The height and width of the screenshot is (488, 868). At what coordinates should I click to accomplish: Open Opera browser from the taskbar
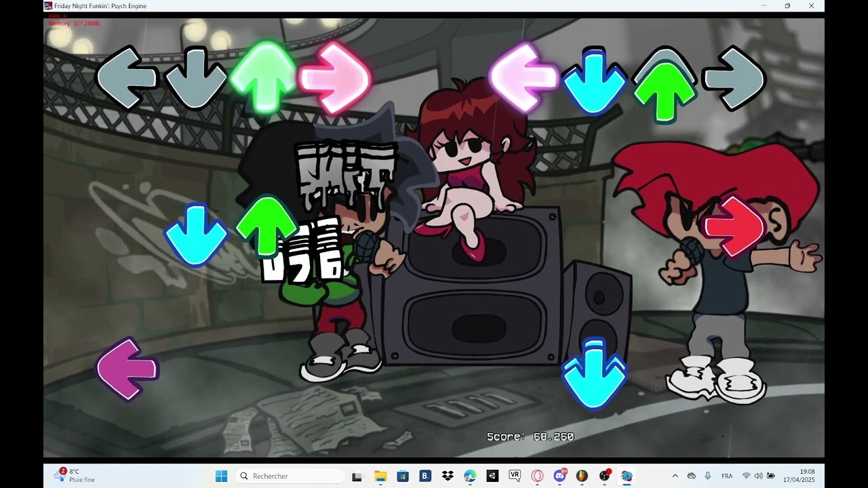click(x=537, y=476)
